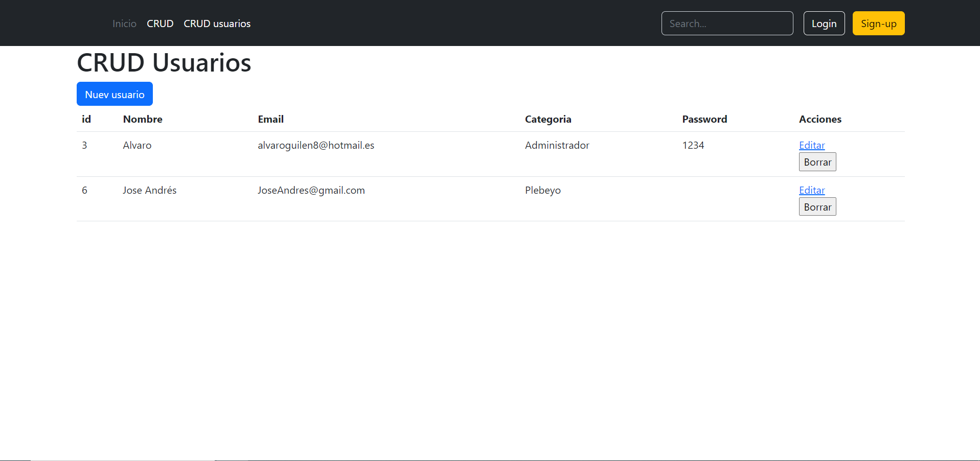Open the Inicio navigation menu item
Screen dimensions: 980x461
(x=124, y=24)
